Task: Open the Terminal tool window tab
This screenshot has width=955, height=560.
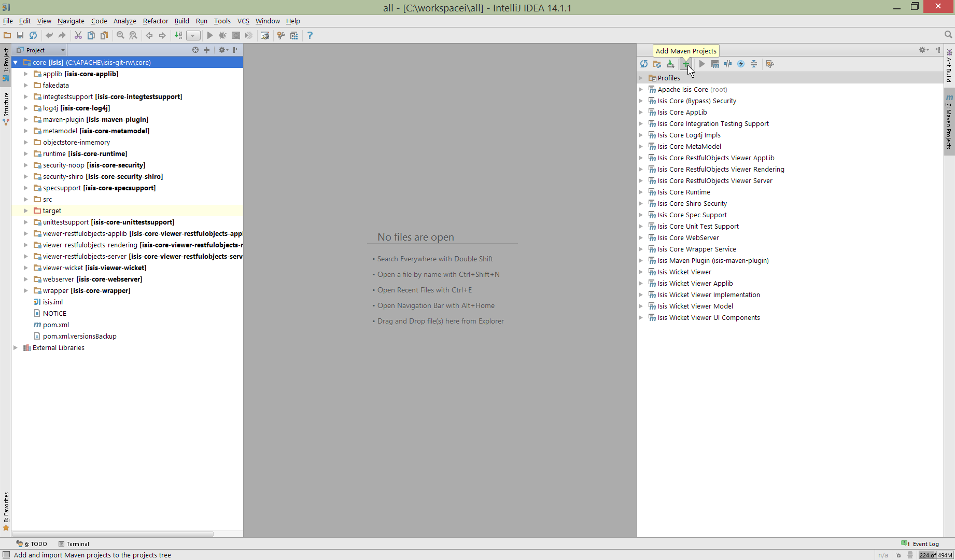Action: [74, 543]
